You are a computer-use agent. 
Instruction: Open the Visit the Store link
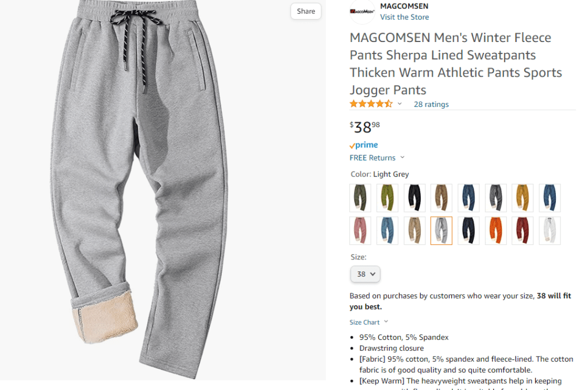404,17
